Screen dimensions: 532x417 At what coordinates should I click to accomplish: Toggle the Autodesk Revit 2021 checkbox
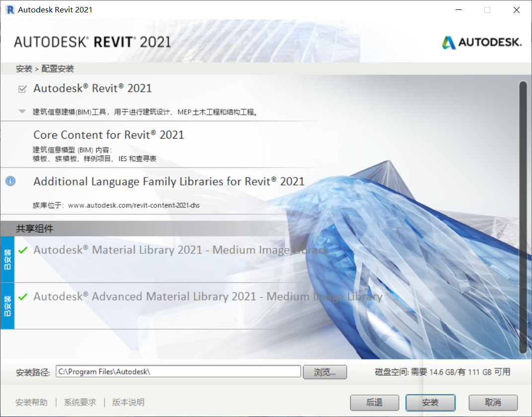[22, 89]
